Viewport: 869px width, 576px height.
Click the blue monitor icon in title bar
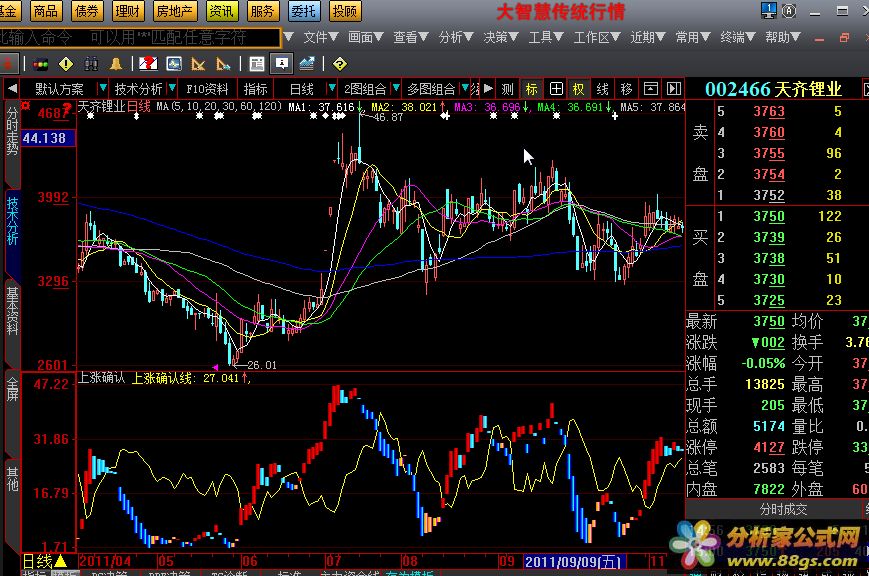[769, 10]
